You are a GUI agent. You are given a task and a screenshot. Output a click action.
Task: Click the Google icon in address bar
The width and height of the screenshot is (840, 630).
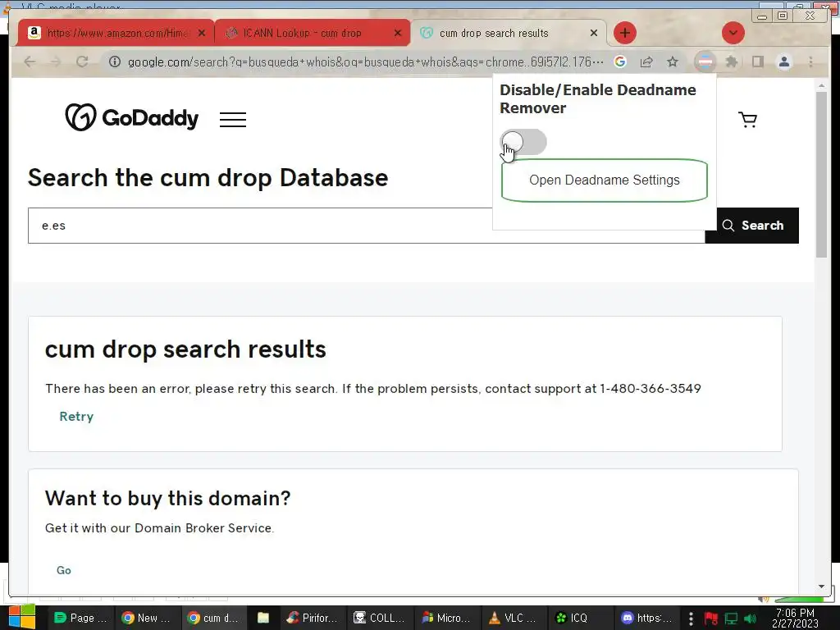pyautogui.click(x=620, y=62)
